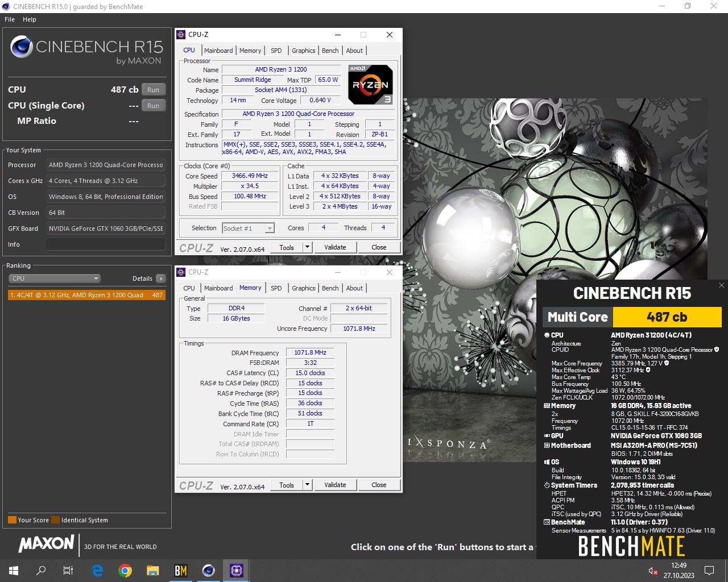Switch to the BenchMate taskbar app

(x=181, y=570)
